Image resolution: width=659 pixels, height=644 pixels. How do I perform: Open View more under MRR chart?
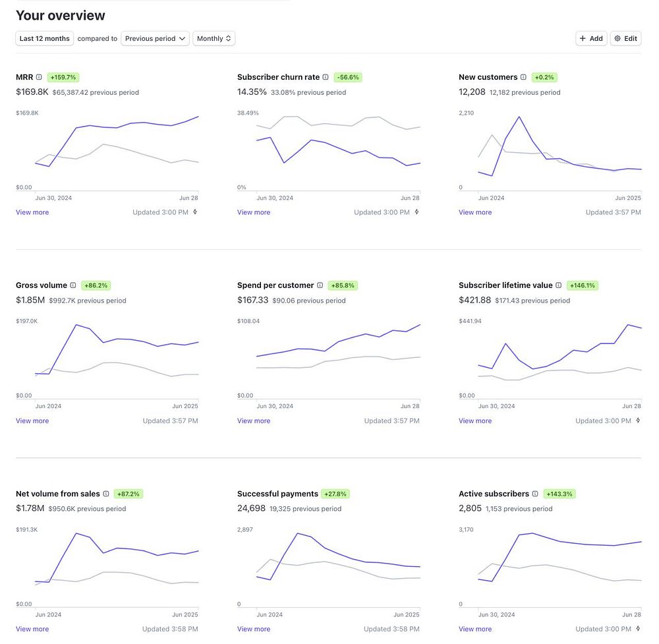pos(32,212)
